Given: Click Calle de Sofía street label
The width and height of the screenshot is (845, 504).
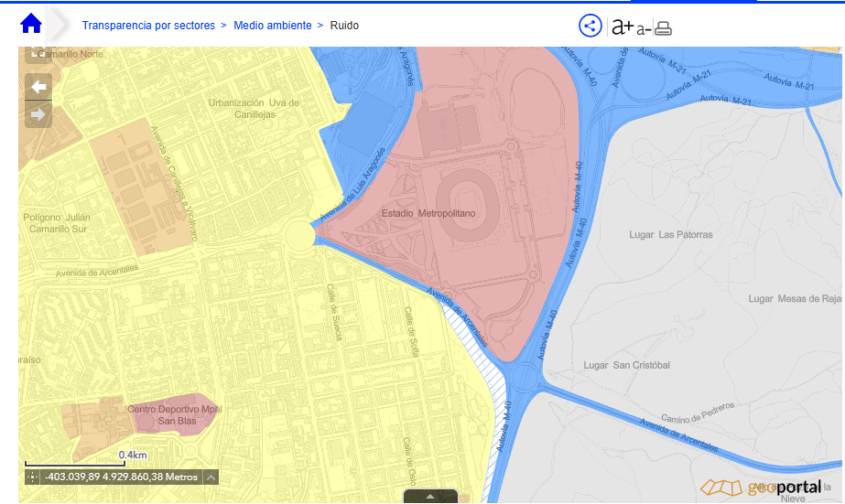Looking at the screenshot, I should point(412,334).
